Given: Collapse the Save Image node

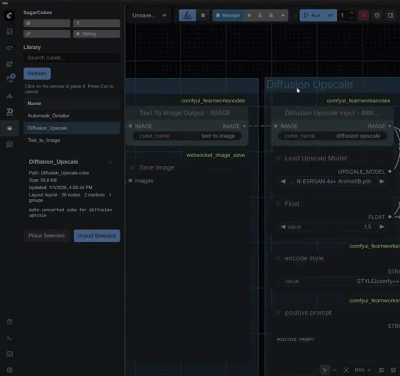Looking at the screenshot, I should pyautogui.click(x=132, y=168).
